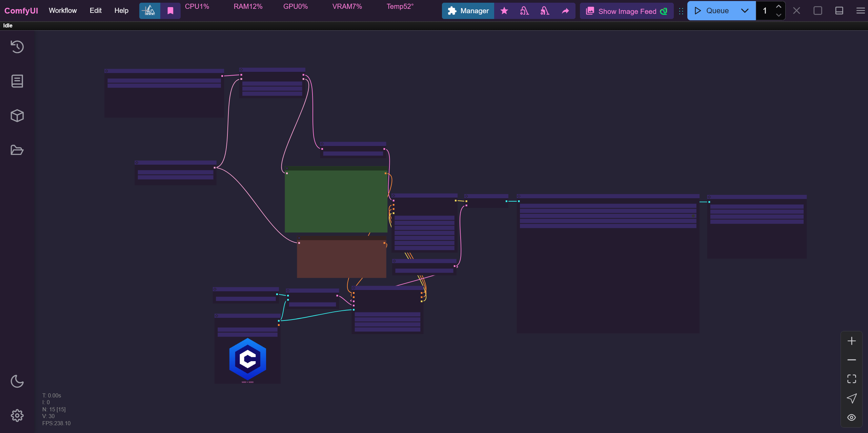Expand the Queue dropdown arrow
Image resolution: width=868 pixels, height=433 pixels.
point(745,11)
